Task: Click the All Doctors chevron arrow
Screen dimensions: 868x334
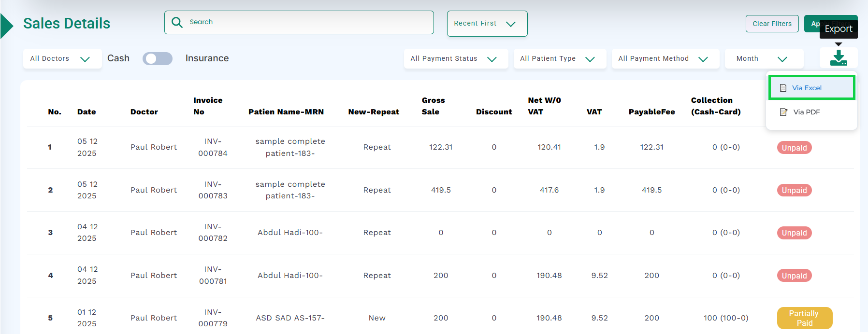Action: point(85,59)
